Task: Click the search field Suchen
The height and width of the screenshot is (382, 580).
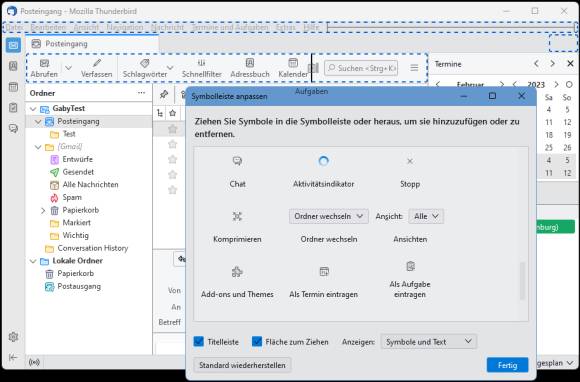Action: (x=361, y=68)
